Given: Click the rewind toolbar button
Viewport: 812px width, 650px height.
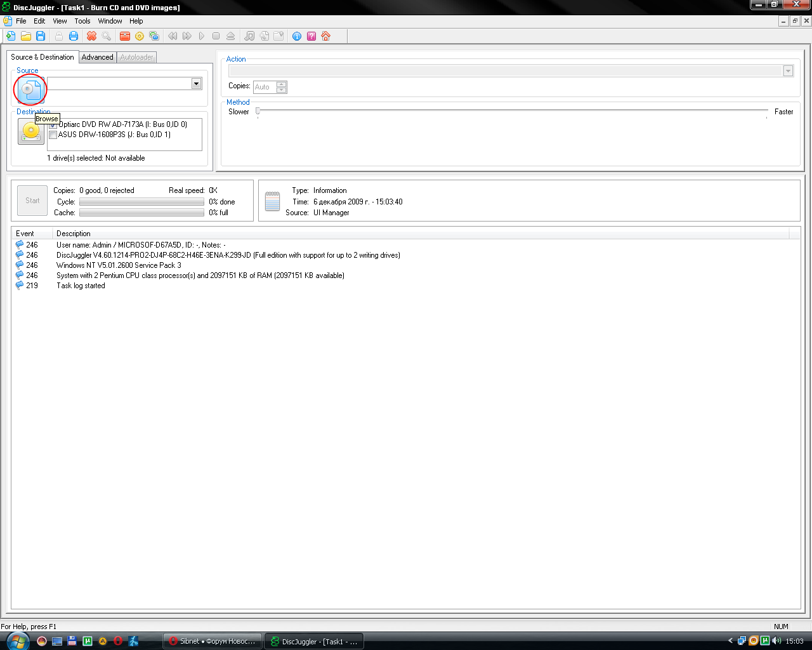Looking at the screenshot, I should 173,36.
